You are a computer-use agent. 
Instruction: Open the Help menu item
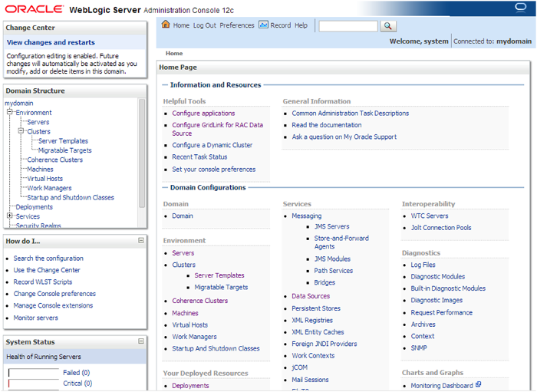tap(301, 25)
